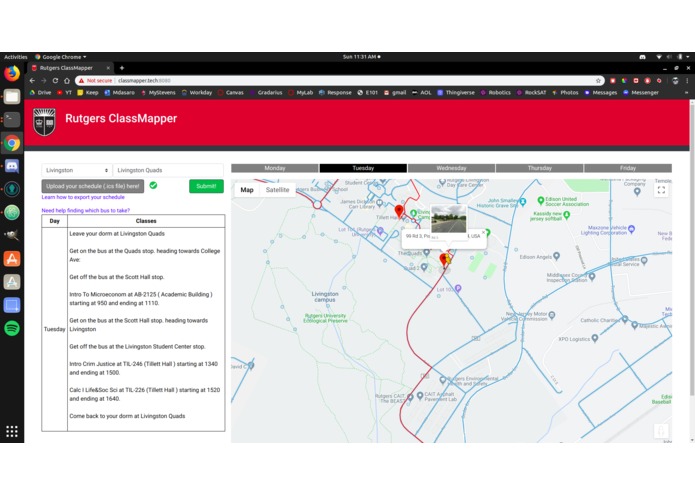The width and height of the screenshot is (695, 494).
Task: Click the Tuesday cell in schedule table
Action: tap(55, 329)
